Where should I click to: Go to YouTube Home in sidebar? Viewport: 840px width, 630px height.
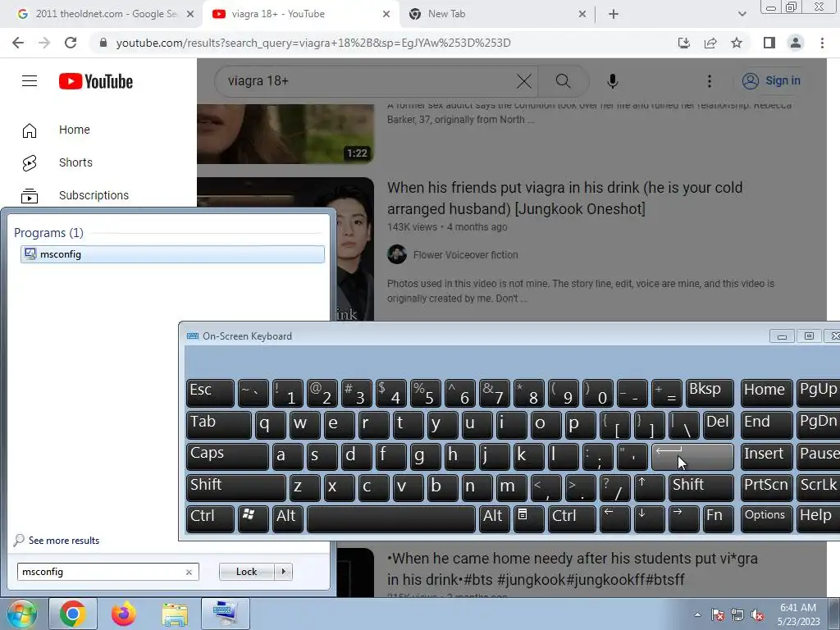pos(74,130)
